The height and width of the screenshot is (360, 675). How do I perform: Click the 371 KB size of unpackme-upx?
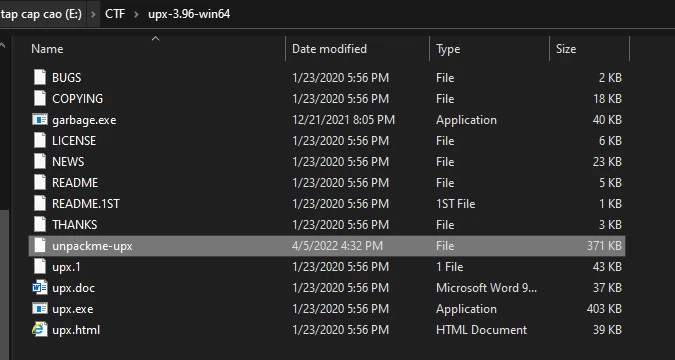(604, 246)
